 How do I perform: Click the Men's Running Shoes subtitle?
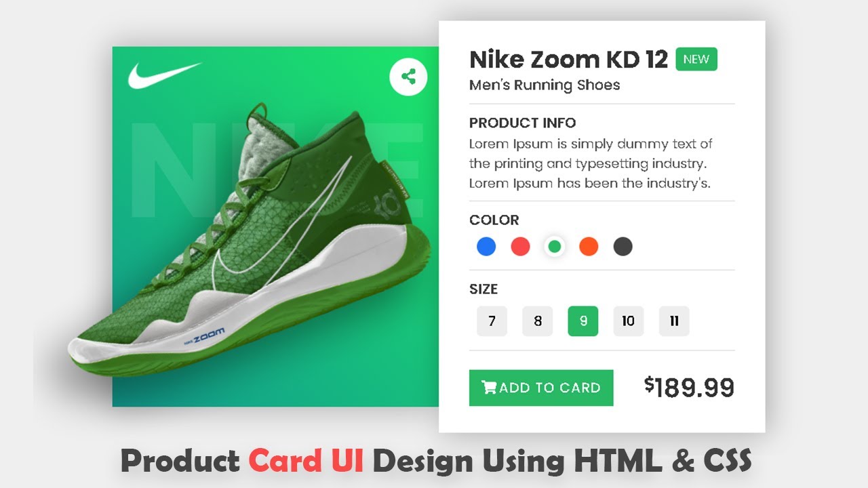[x=545, y=85]
